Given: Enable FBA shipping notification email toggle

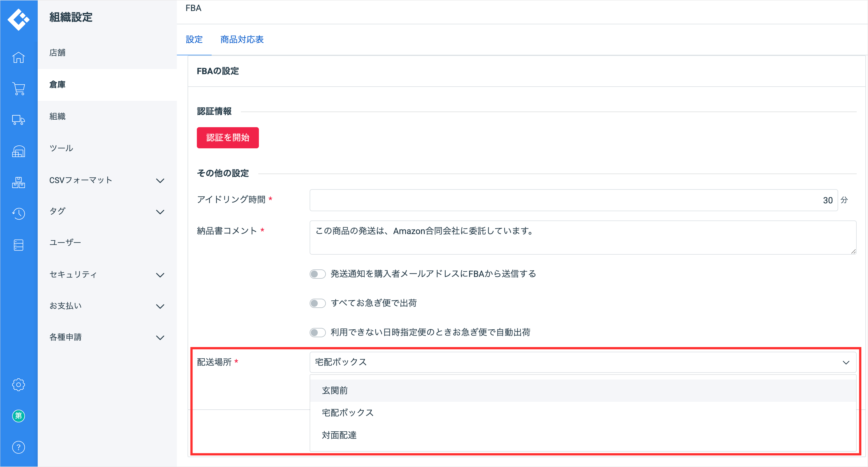Looking at the screenshot, I should [317, 274].
